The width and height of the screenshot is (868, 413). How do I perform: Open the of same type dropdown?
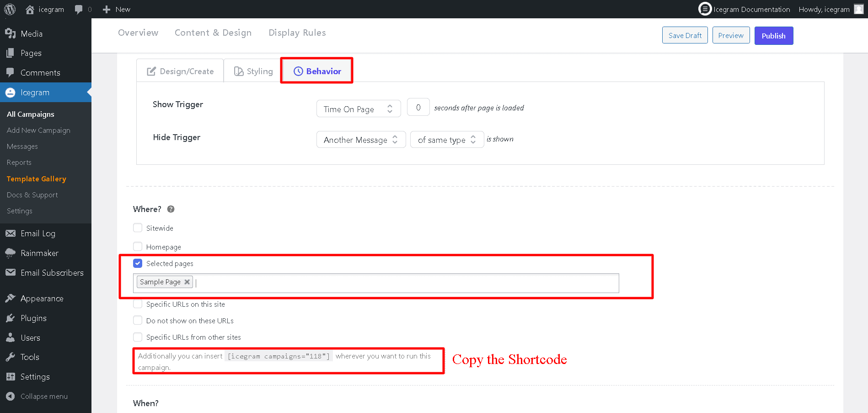coord(447,140)
